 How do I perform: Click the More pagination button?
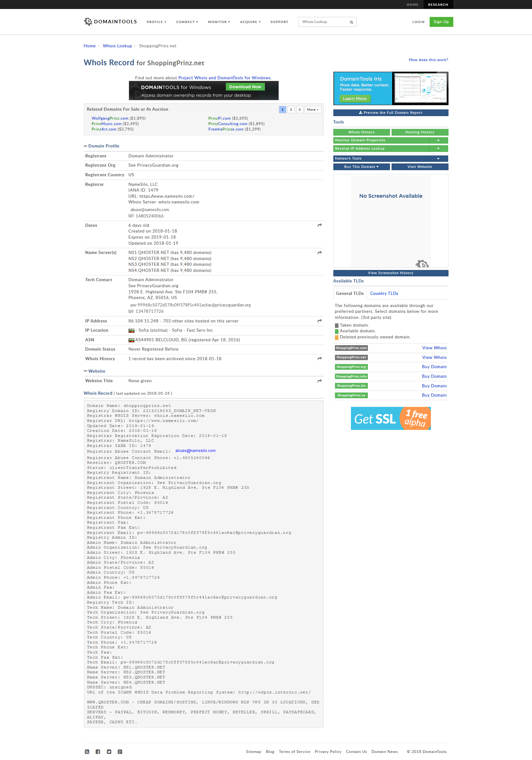(313, 110)
